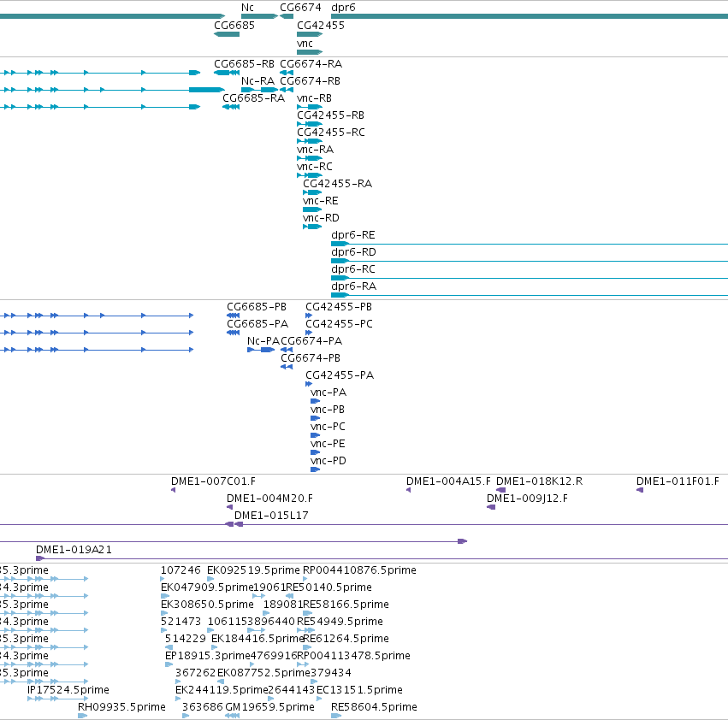Select the CG6674-RA transcript label
This screenshot has width=728, height=720.
(311, 63)
